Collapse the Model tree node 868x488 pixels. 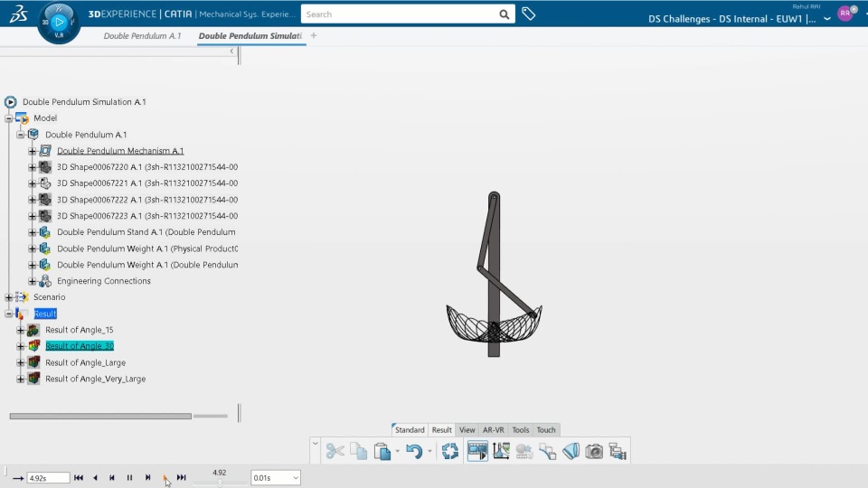(x=9, y=118)
